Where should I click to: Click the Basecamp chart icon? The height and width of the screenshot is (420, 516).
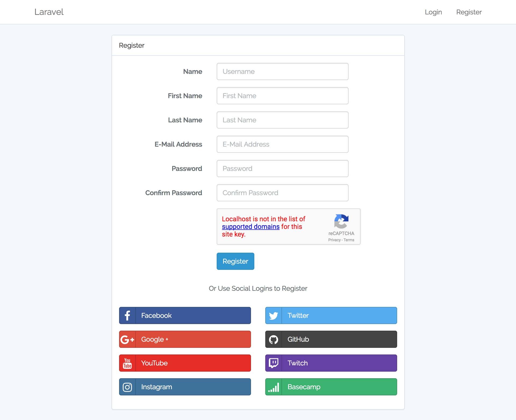click(x=274, y=387)
